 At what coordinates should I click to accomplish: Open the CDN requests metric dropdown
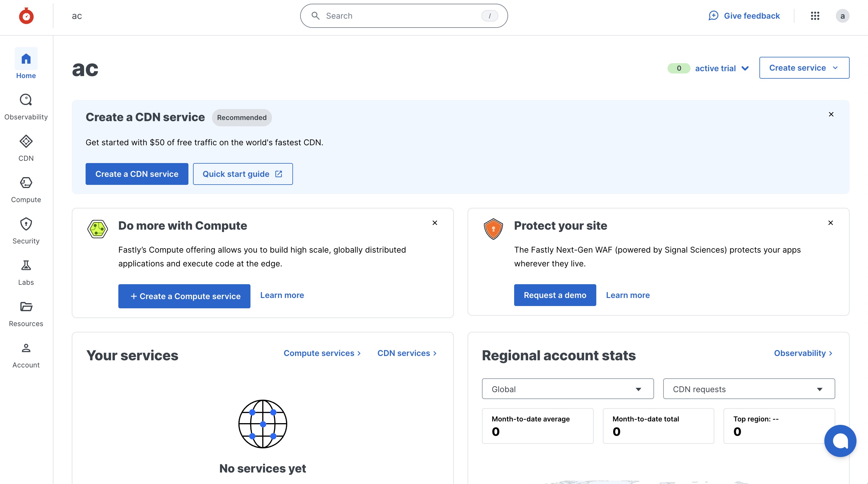tap(749, 389)
